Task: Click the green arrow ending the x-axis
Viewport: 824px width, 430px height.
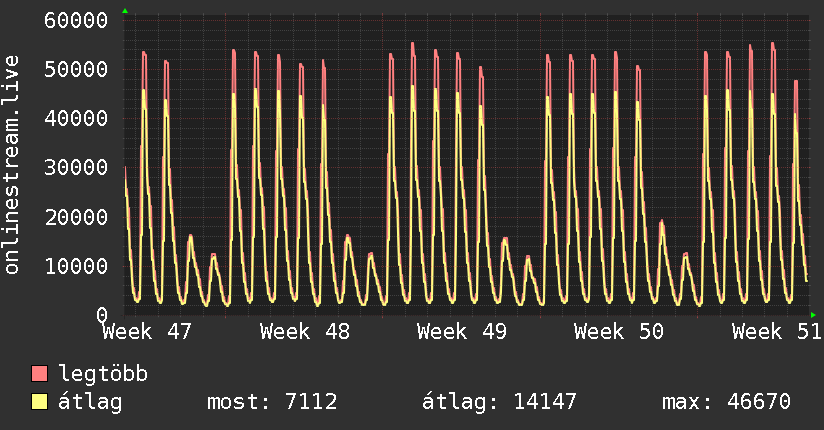Action: (813, 315)
